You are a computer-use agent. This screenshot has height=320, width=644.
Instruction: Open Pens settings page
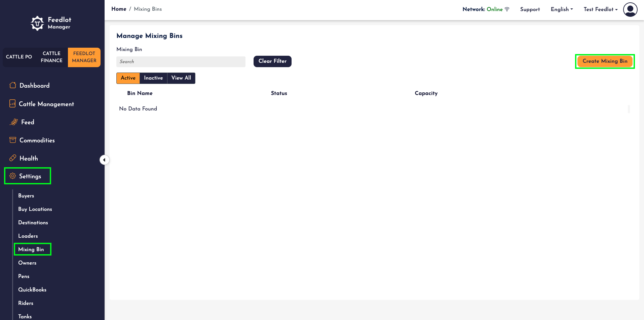[x=24, y=276]
